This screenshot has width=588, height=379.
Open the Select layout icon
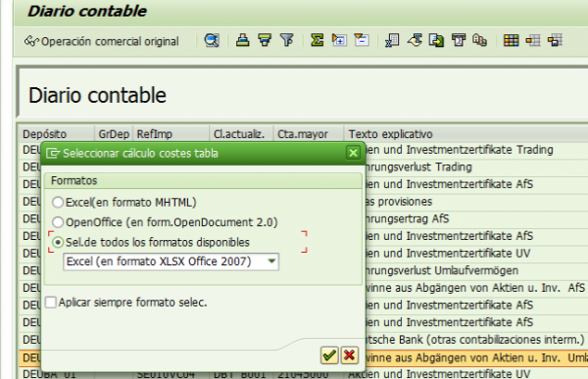click(533, 40)
